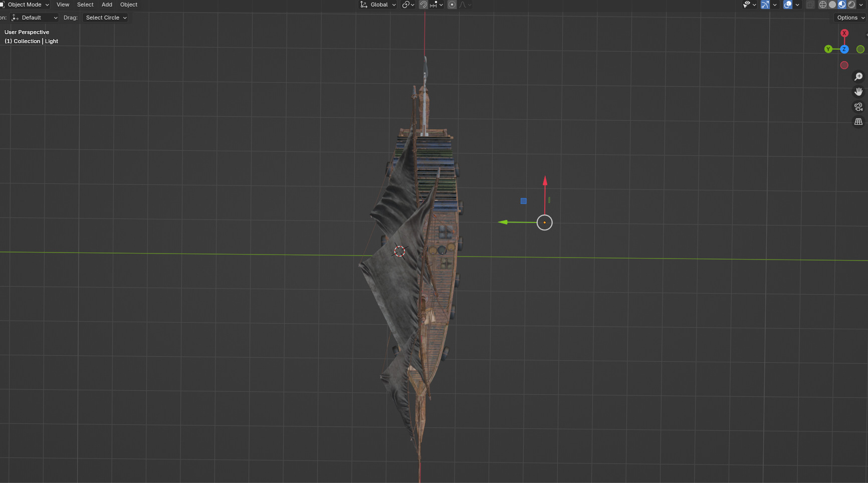Switch to rendered viewport shading
Image resolution: width=868 pixels, height=483 pixels.
click(x=851, y=5)
